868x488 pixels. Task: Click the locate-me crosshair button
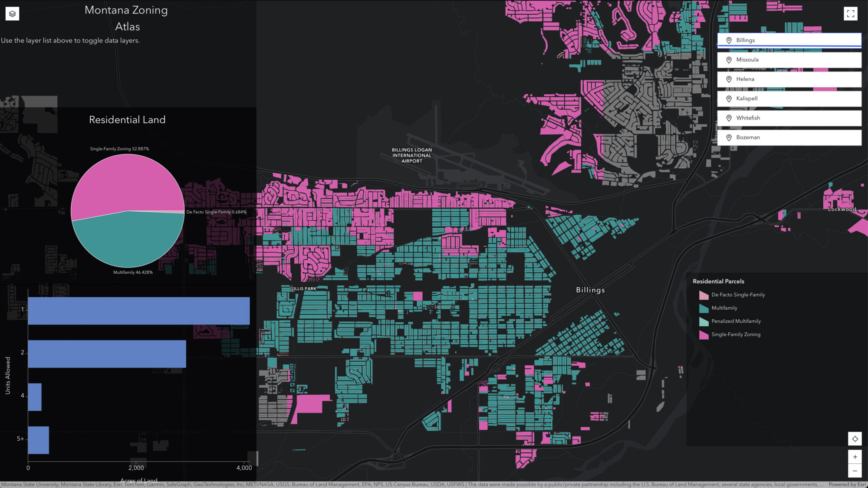(x=854, y=439)
